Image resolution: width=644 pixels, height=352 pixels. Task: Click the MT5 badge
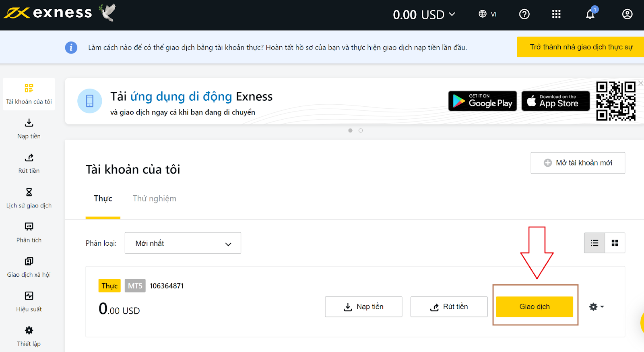135,286
